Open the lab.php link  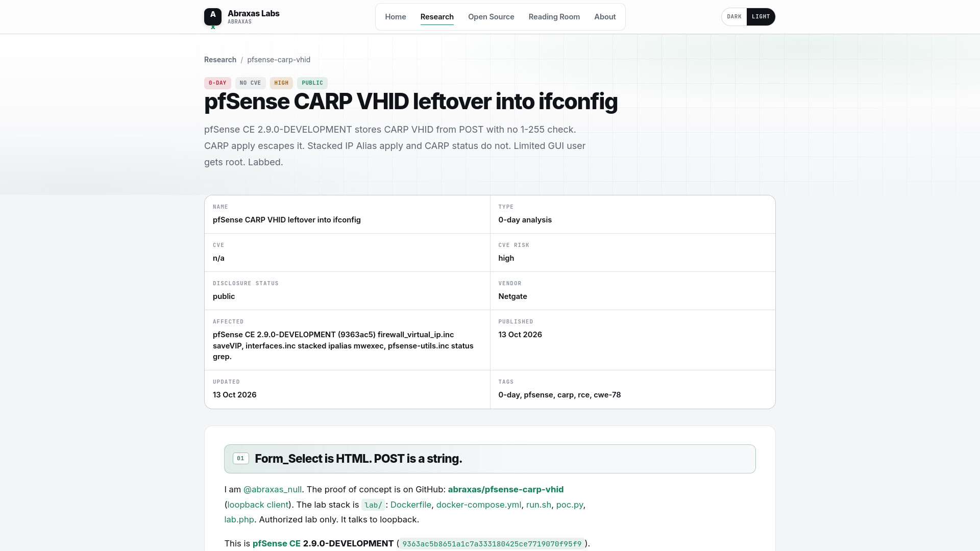239,519
